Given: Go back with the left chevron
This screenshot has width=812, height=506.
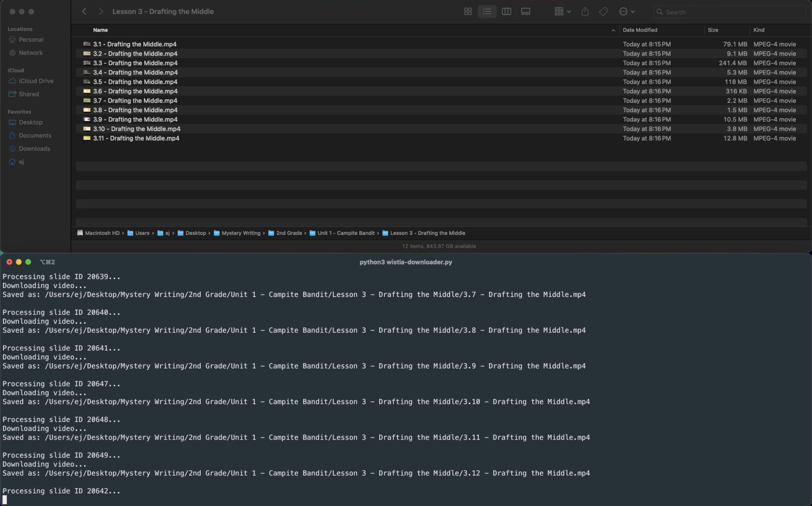Looking at the screenshot, I should point(84,12).
